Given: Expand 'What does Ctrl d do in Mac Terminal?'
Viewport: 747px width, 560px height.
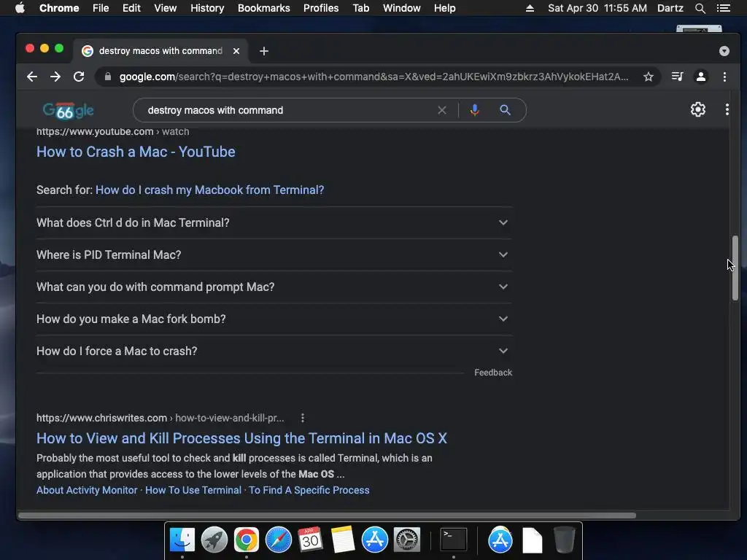Looking at the screenshot, I should tap(274, 222).
